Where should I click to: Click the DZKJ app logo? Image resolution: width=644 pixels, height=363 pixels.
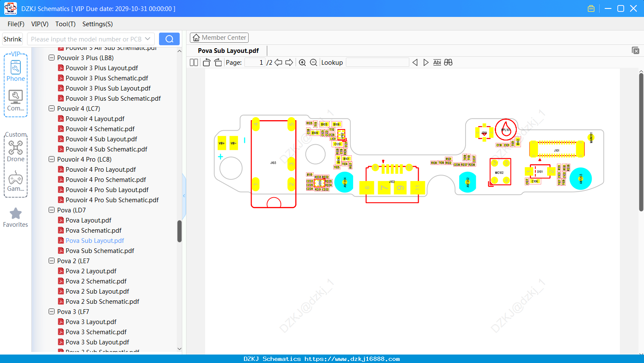[x=10, y=8]
